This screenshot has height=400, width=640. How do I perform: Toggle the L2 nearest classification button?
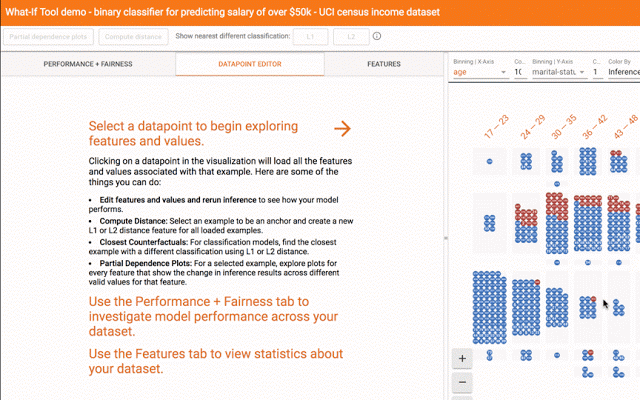[350, 36]
